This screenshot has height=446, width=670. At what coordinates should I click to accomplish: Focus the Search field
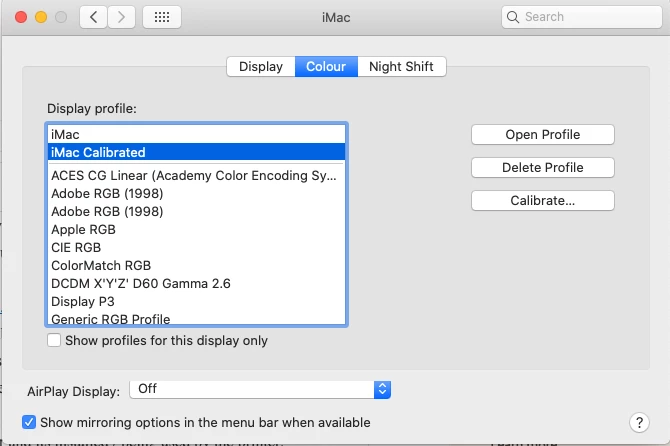[x=582, y=17]
